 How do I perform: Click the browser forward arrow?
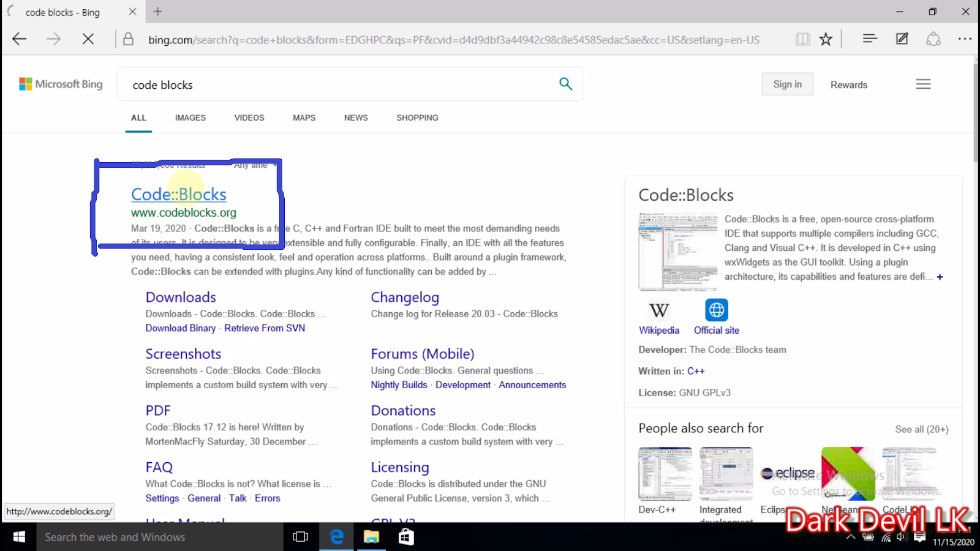54,39
